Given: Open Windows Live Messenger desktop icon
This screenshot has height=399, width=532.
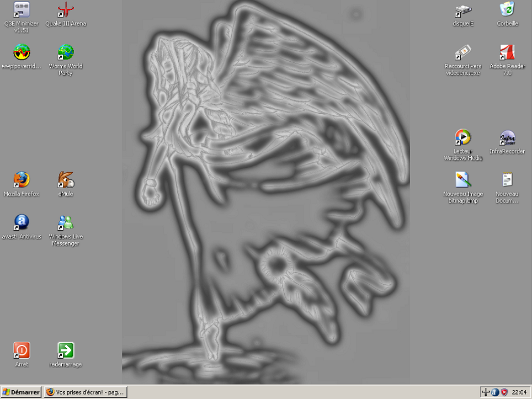Looking at the screenshot, I should 66,222.
